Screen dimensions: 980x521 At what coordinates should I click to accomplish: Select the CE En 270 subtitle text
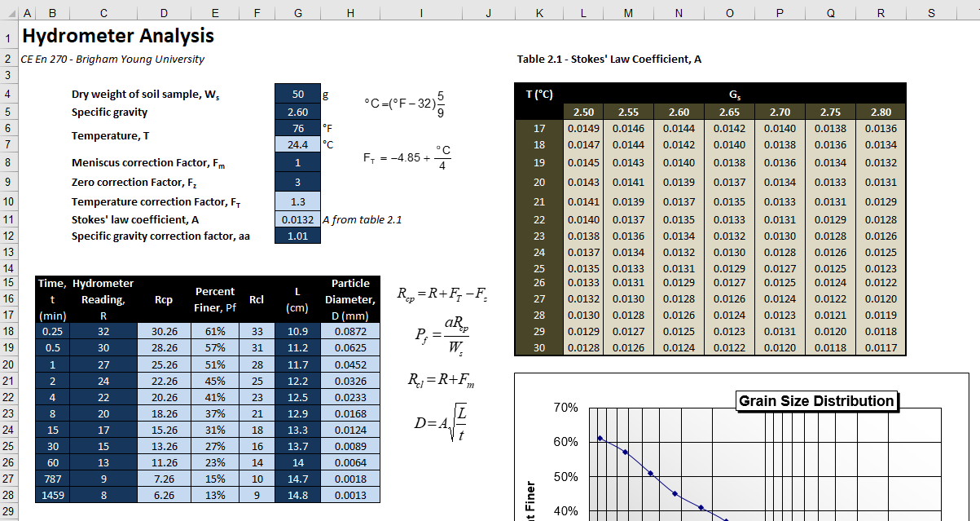(x=112, y=60)
